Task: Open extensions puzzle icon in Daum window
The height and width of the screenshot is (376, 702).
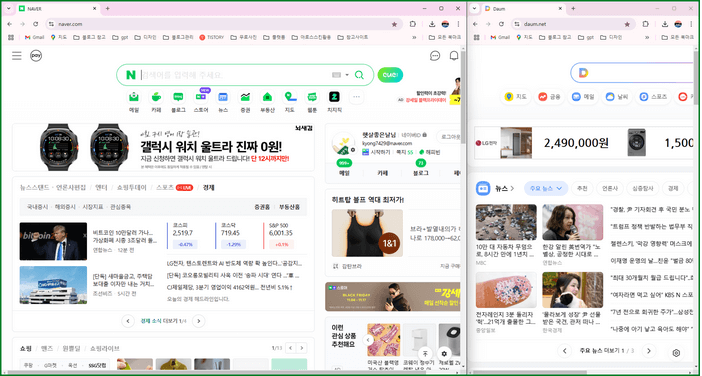Action: coord(646,24)
